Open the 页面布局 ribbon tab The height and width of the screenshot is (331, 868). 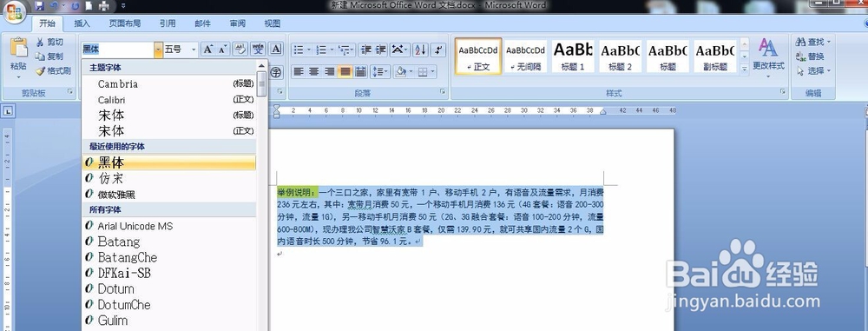124,23
